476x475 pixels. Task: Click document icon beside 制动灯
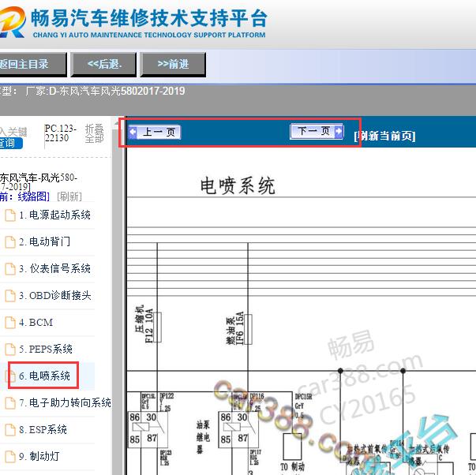(10, 457)
